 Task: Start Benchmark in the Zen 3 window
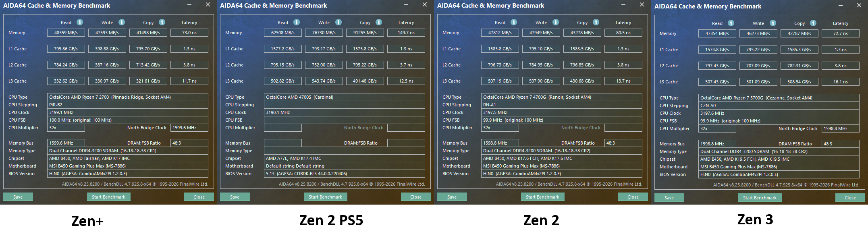tap(760, 198)
